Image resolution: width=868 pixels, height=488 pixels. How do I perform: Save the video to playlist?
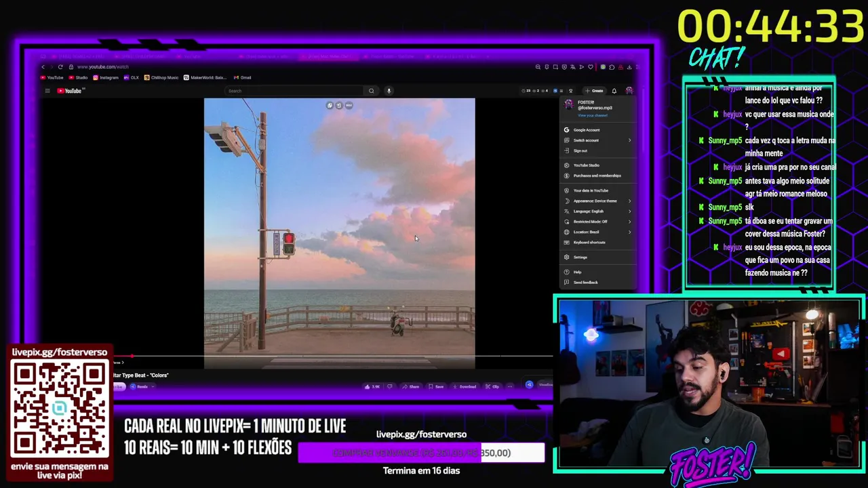pyautogui.click(x=436, y=386)
